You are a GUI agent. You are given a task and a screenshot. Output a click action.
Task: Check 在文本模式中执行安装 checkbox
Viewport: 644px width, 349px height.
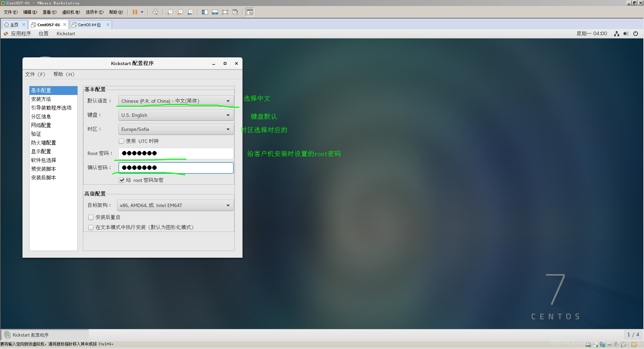coord(91,228)
